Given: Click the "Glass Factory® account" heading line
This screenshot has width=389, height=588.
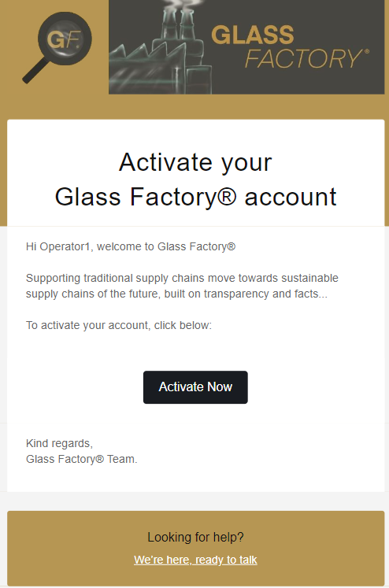Looking at the screenshot, I should point(195,197).
